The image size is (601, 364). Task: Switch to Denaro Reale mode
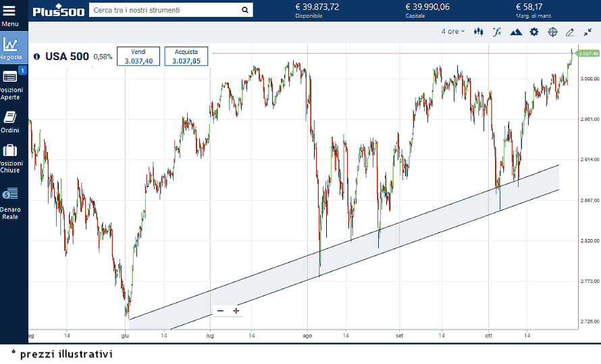[10, 203]
